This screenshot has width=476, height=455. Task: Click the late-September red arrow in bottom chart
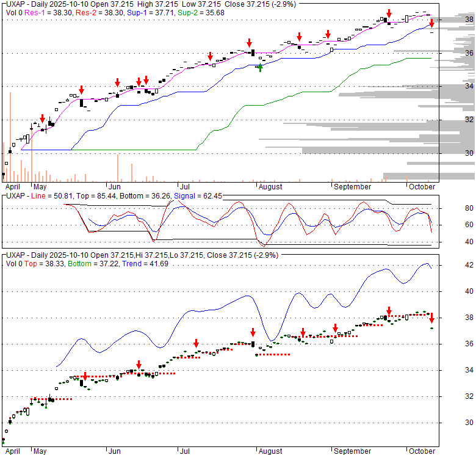point(388,310)
